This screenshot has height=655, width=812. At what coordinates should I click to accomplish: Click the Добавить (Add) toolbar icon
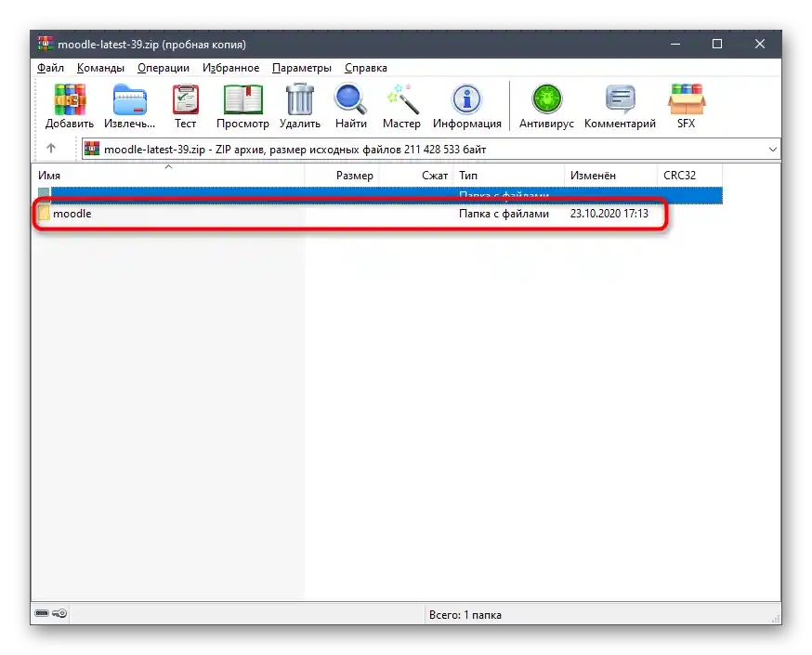pyautogui.click(x=70, y=99)
